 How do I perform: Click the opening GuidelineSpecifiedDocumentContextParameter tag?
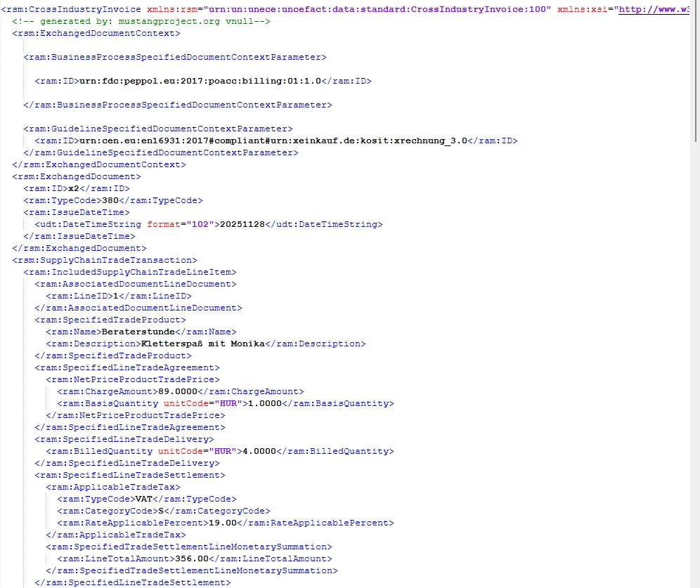(x=157, y=129)
